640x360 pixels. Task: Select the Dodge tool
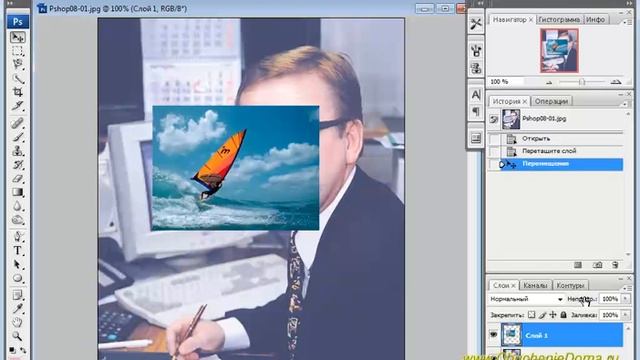(17, 220)
